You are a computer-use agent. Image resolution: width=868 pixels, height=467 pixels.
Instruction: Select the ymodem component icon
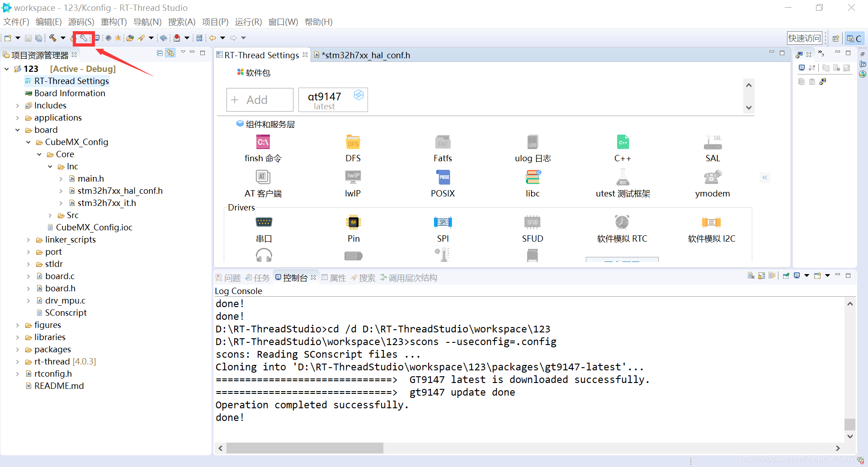[712, 177]
